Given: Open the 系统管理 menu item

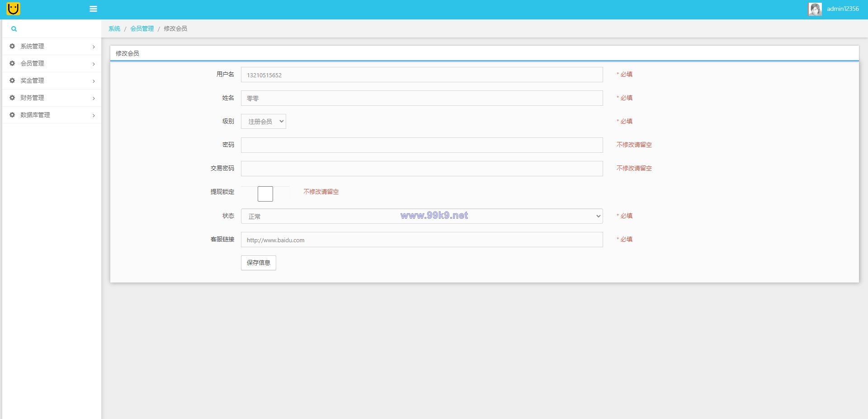Looking at the screenshot, I should pos(52,47).
